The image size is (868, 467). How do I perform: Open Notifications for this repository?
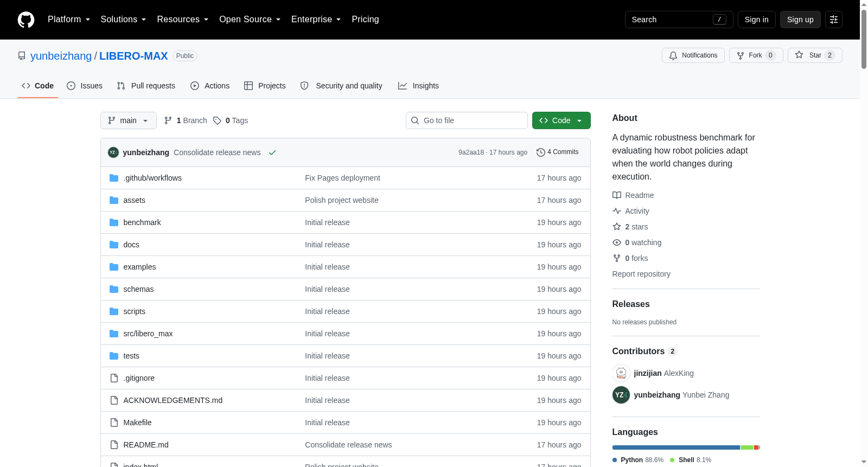coord(693,55)
